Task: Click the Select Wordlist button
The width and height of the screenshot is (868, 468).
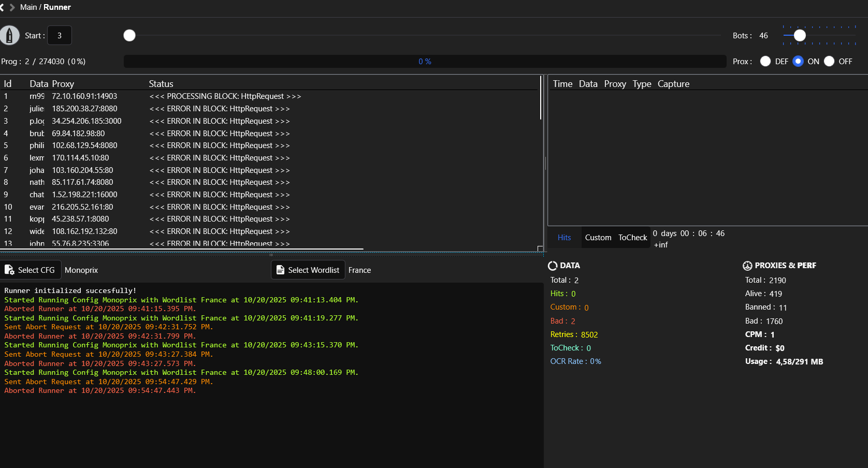Action: pyautogui.click(x=308, y=270)
